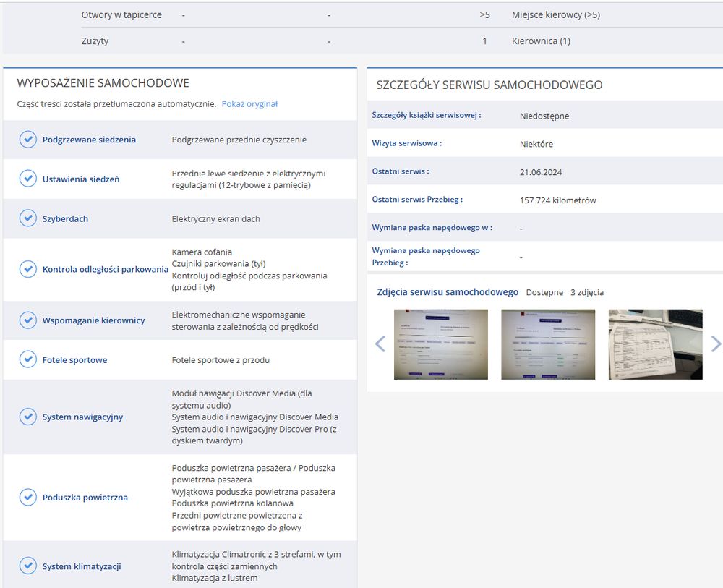Click the System klimatyzacji checkmark icon
The height and width of the screenshot is (588, 723).
[x=27, y=566]
